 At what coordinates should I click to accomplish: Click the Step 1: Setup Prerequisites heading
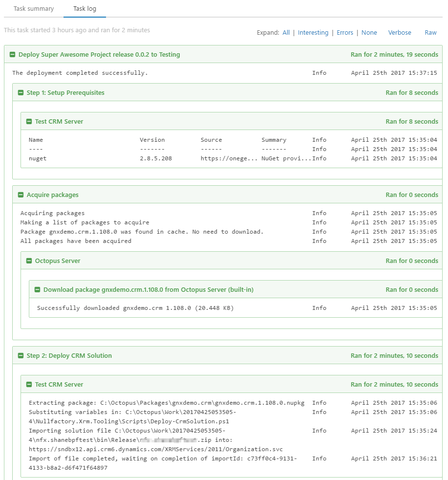[x=65, y=93]
